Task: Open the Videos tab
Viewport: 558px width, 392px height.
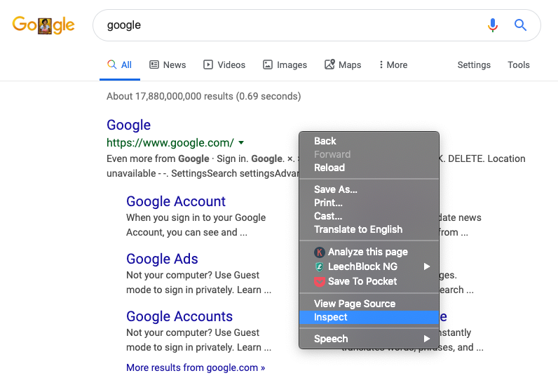Action: click(x=224, y=65)
